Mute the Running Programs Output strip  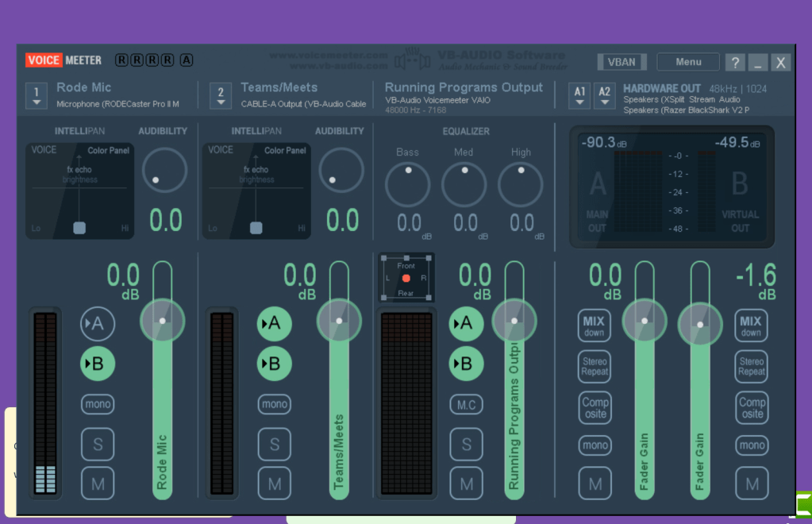tap(466, 484)
